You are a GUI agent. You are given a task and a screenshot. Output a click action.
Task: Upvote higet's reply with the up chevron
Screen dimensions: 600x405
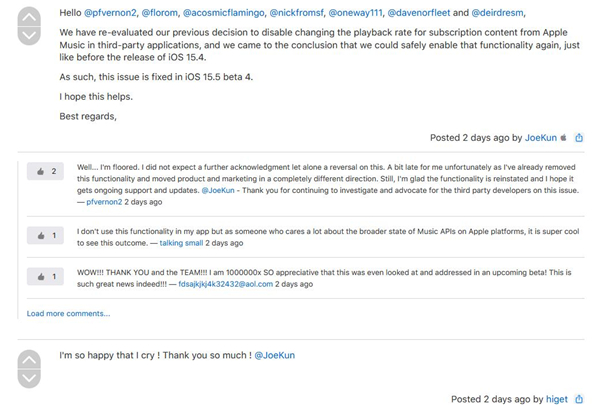click(x=30, y=358)
